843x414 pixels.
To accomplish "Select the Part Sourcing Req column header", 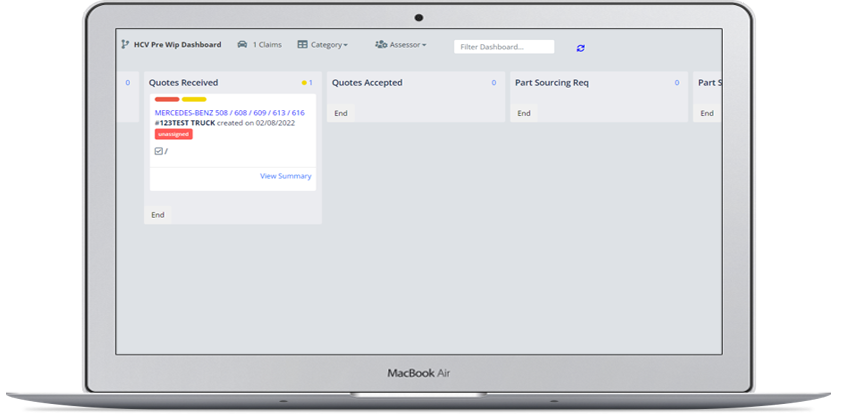I will pos(552,83).
